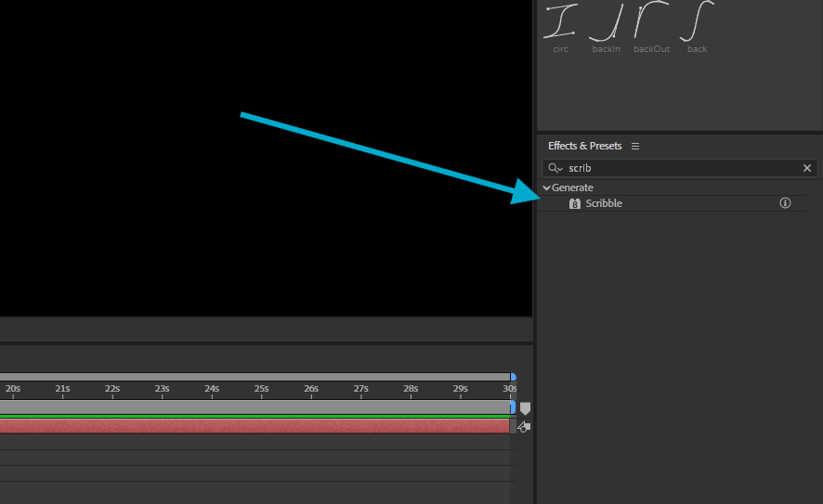Open the Effects & Presets panel menu

pyautogui.click(x=635, y=147)
